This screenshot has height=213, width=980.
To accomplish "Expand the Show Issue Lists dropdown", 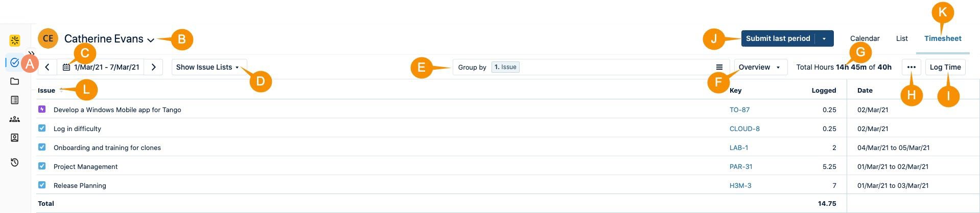I will [207, 67].
